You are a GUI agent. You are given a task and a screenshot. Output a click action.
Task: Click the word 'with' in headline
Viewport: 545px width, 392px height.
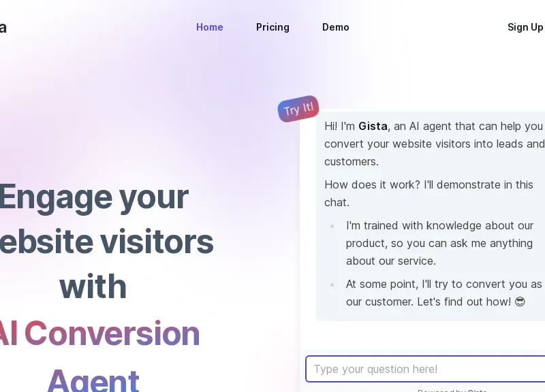[93, 287]
